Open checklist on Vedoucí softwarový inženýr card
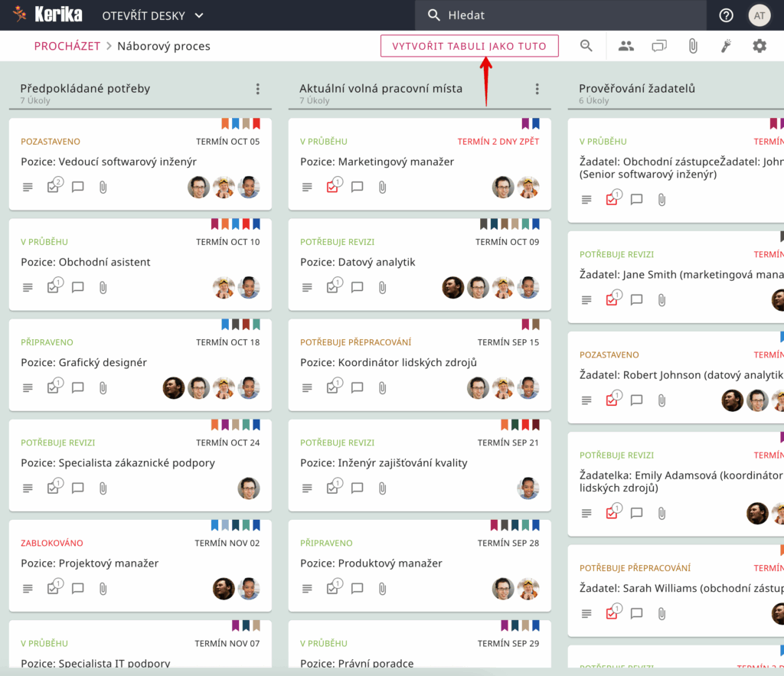Image resolution: width=784 pixels, height=676 pixels. coord(53,187)
